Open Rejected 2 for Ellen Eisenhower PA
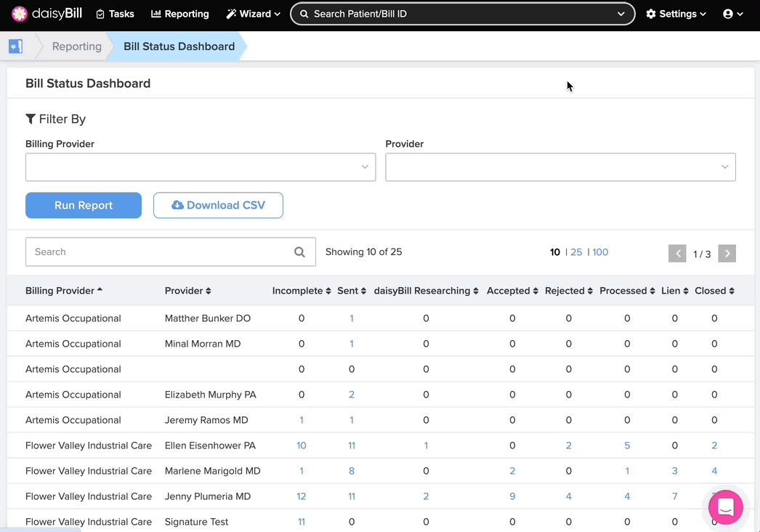Viewport: 760px width, 532px height. [x=568, y=446]
